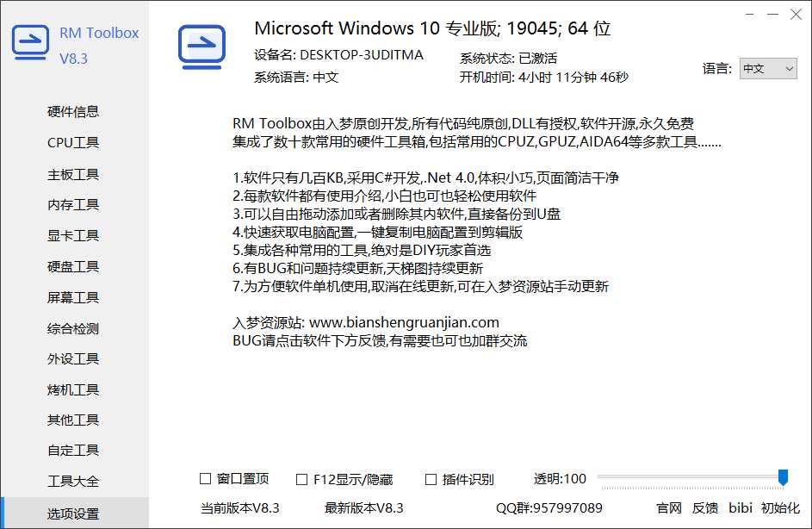Viewport: 812px width, 529px height.
Task: Click the 反馈 feedback link
Action: 705,508
